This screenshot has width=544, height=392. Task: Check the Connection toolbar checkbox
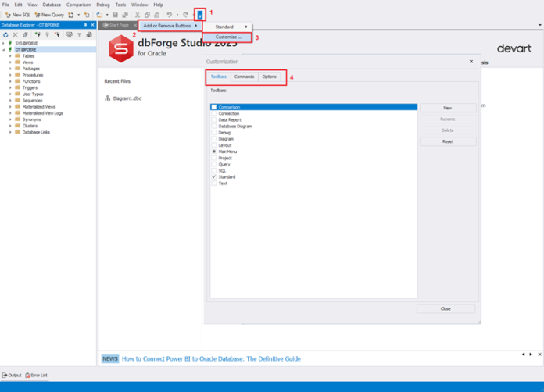(x=214, y=113)
